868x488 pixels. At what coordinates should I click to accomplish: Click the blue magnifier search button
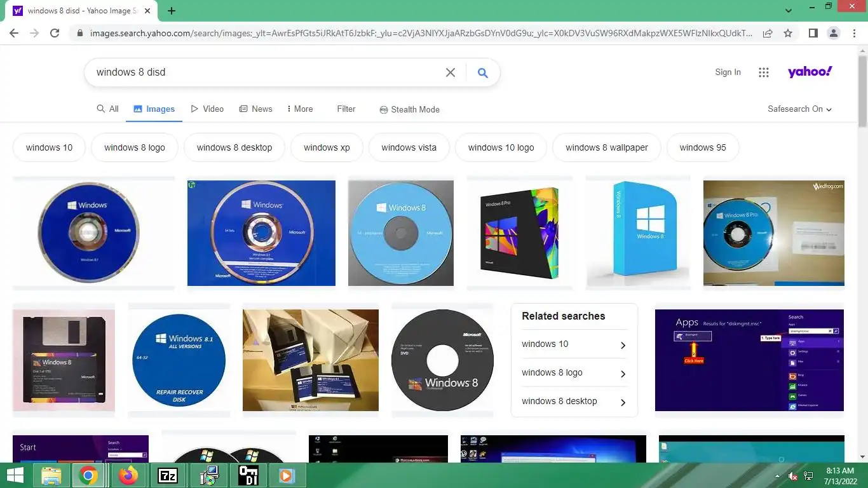tap(483, 72)
